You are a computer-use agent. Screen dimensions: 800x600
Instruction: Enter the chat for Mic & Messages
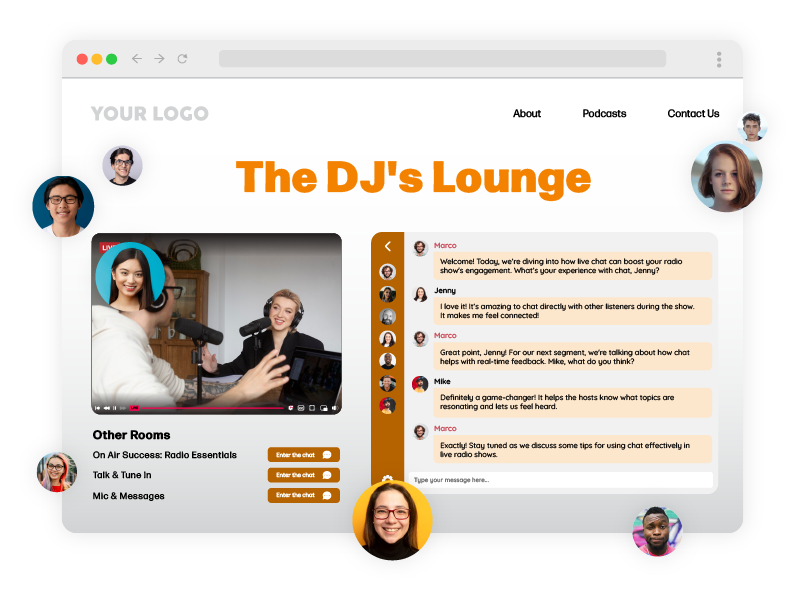[303, 495]
